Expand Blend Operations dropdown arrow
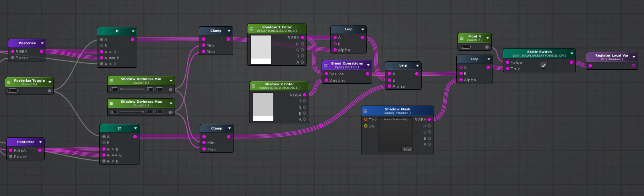This screenshot has height=196, width=644. 368,65
